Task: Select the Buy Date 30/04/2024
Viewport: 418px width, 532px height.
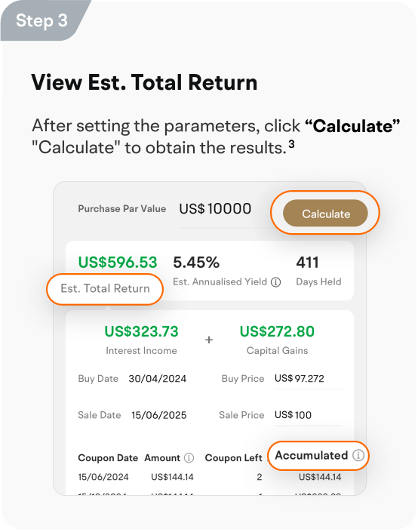Action: (158, 379)
